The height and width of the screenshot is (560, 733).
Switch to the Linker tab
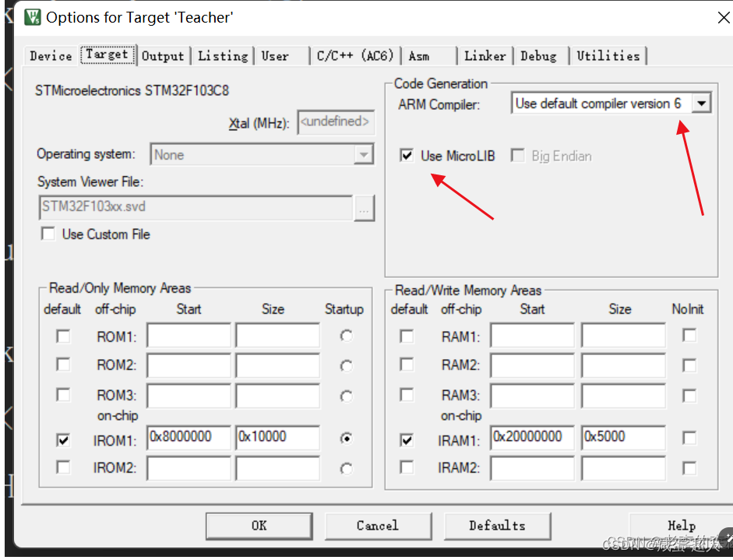(x=485, y=56)
